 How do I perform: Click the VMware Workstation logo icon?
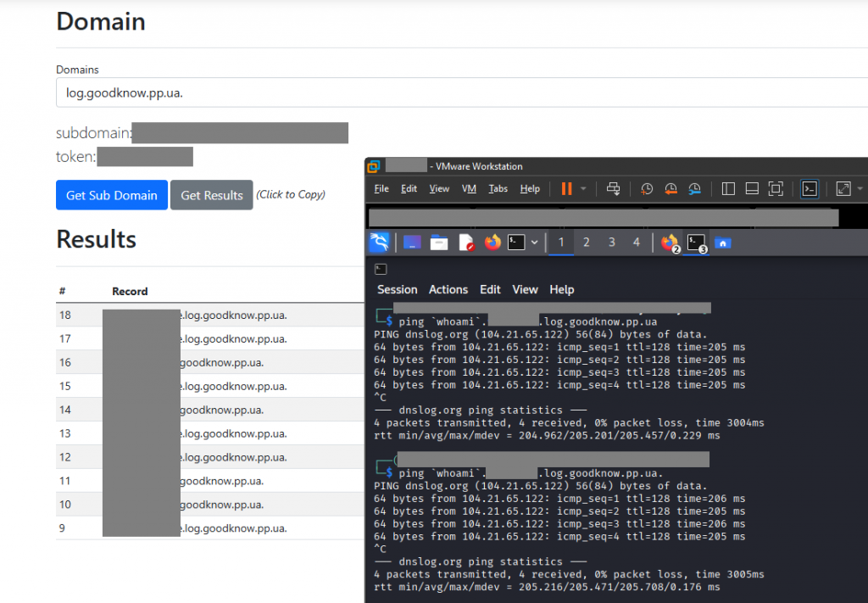coord(374,166)
